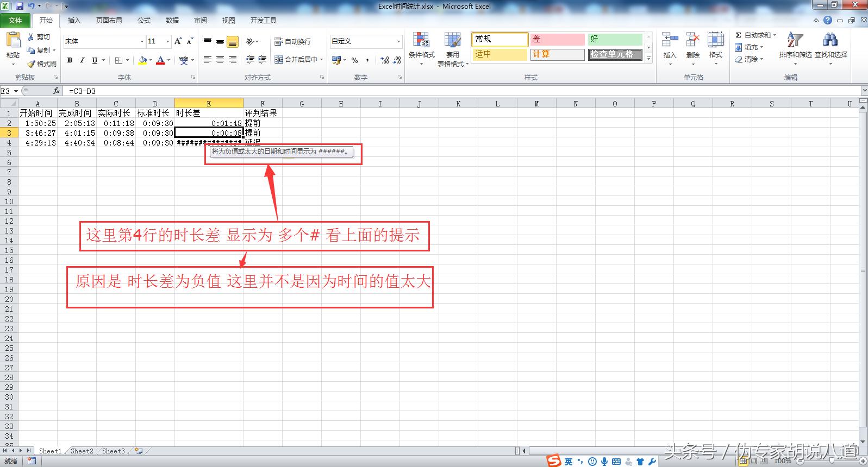
Task: Toggle left text alignment
Action: tap(208, 60)
